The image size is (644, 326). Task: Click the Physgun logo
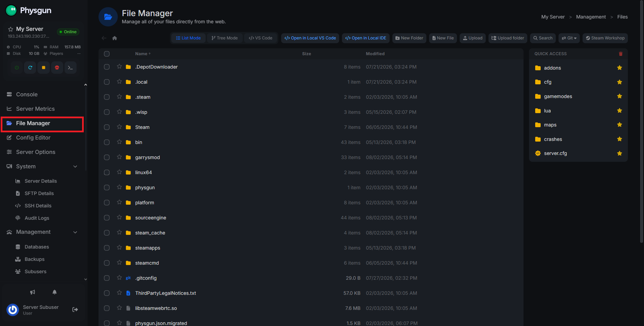pos(28,11)
